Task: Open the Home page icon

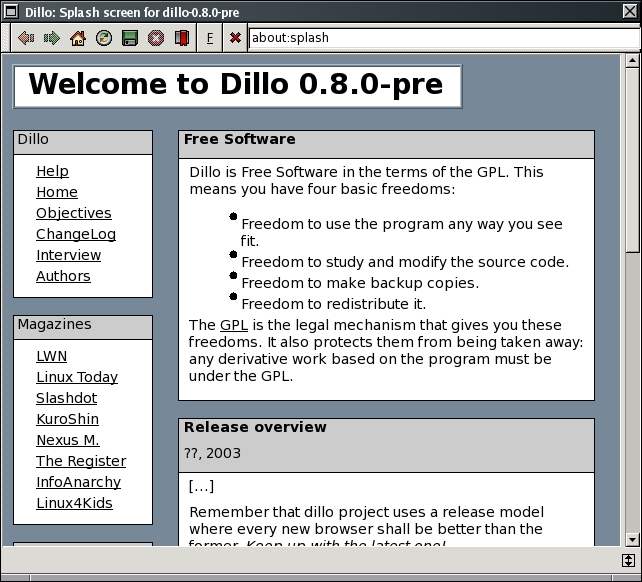Action: pos(78,38)
